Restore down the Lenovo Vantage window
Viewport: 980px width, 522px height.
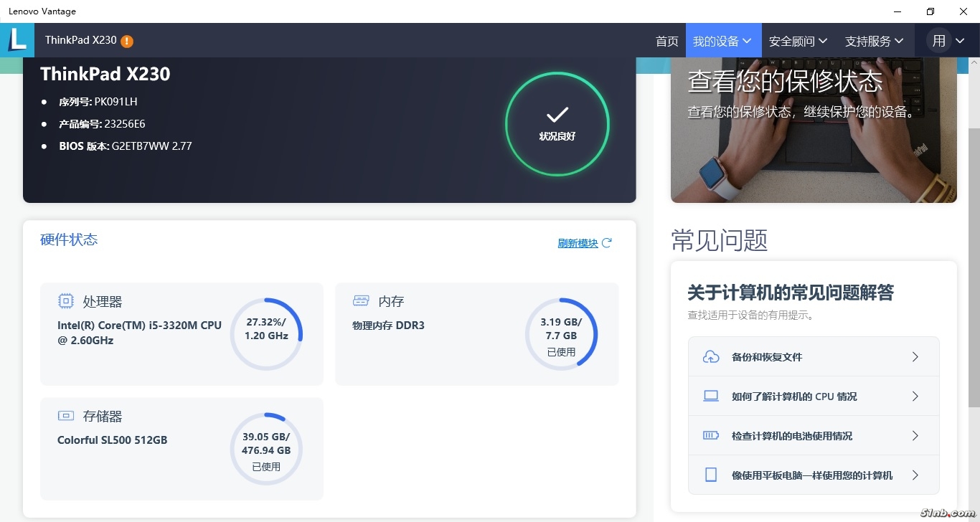[x=930, y=11]
